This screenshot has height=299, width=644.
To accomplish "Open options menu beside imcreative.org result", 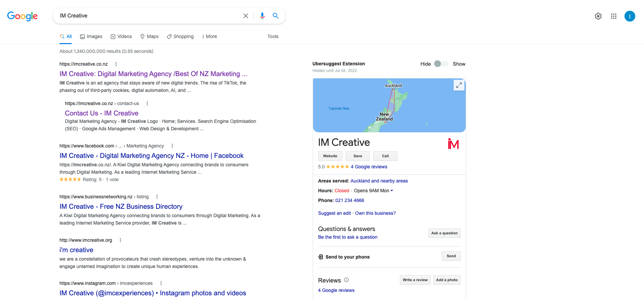I will pyautogui.click(x=120, y=240).
